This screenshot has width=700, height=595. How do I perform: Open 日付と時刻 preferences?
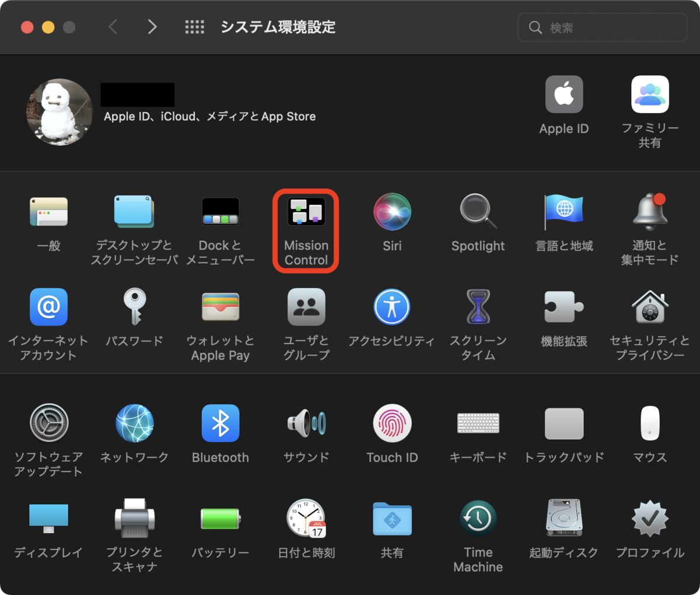pos(306,518)
